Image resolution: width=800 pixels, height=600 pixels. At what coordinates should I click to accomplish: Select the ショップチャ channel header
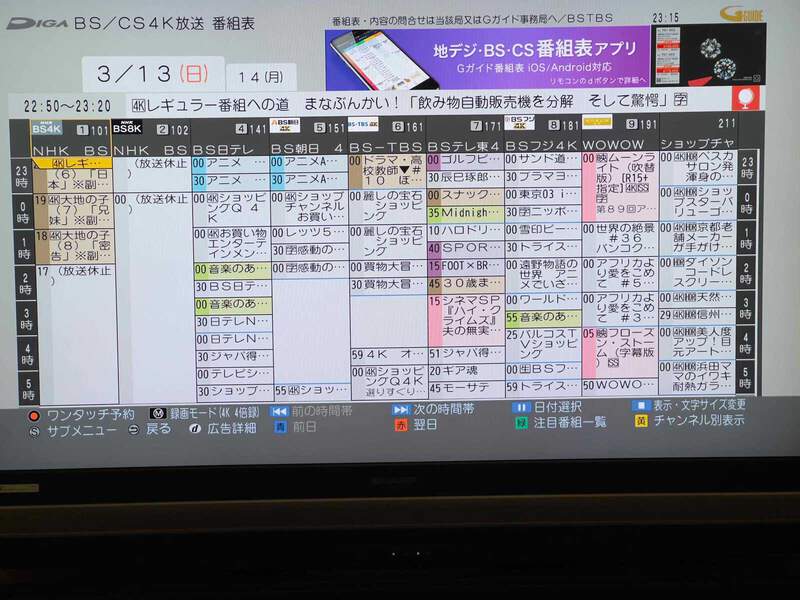click(697, 133)
